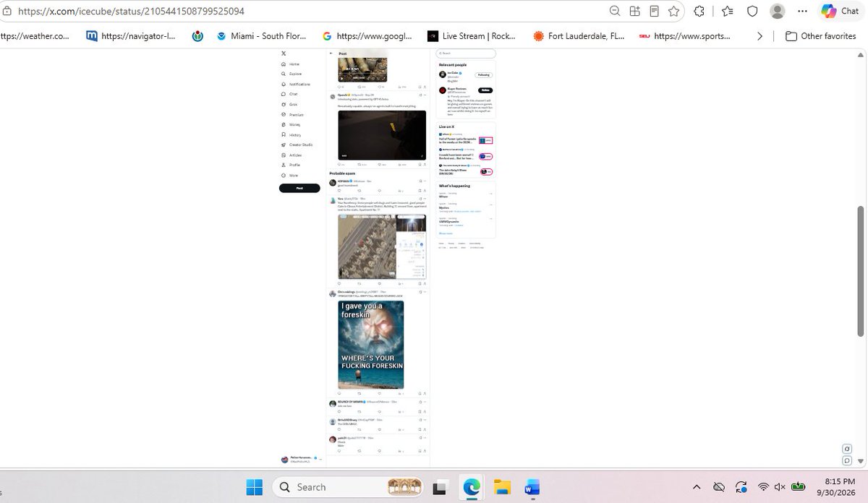Follow the Bogan Reviews account
This screenshot has width=868, height=503.
pos(485,90)
